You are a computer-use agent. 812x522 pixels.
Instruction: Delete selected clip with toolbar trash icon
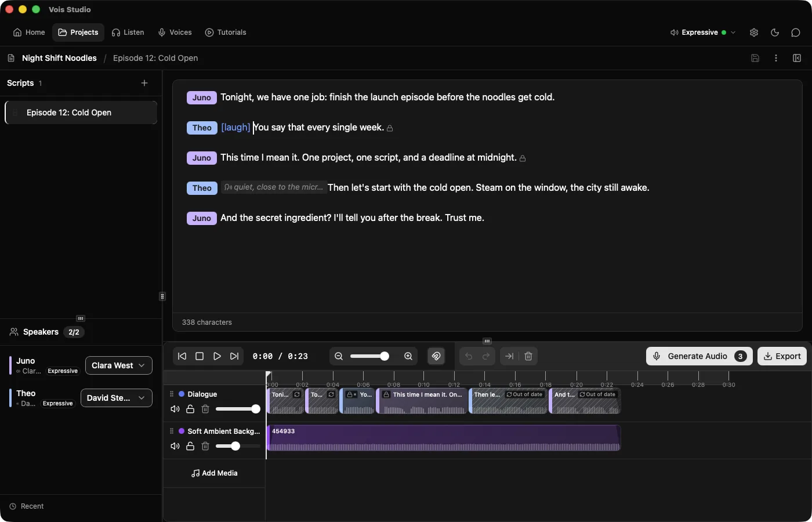tap(528, 356)
